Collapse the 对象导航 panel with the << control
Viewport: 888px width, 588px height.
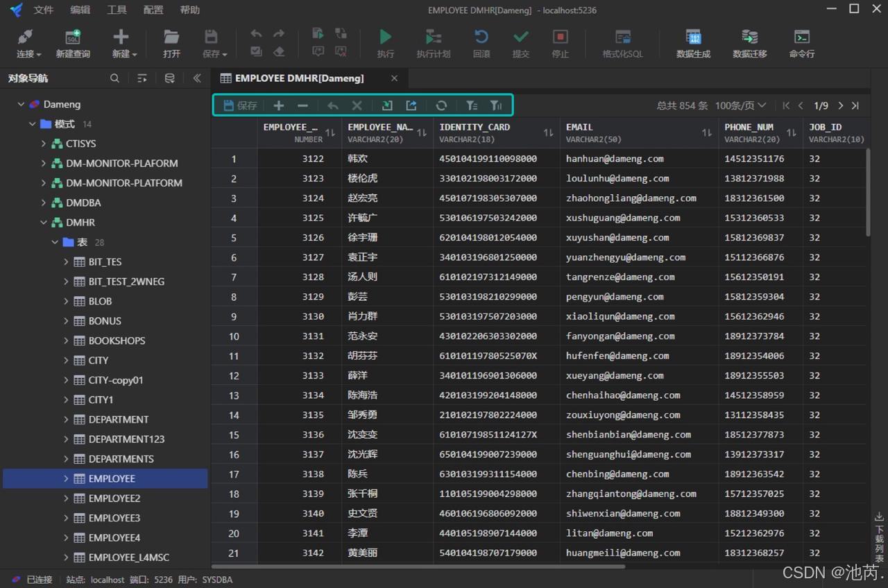pyautogui.click(x=196, y=78)
